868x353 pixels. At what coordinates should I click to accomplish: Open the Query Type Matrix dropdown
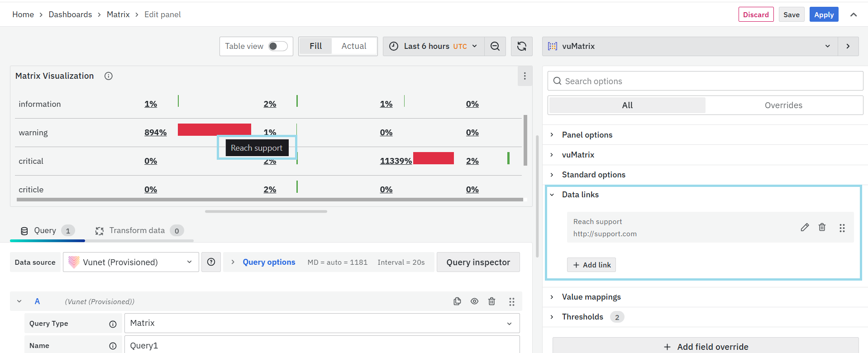tap(321, 323)
